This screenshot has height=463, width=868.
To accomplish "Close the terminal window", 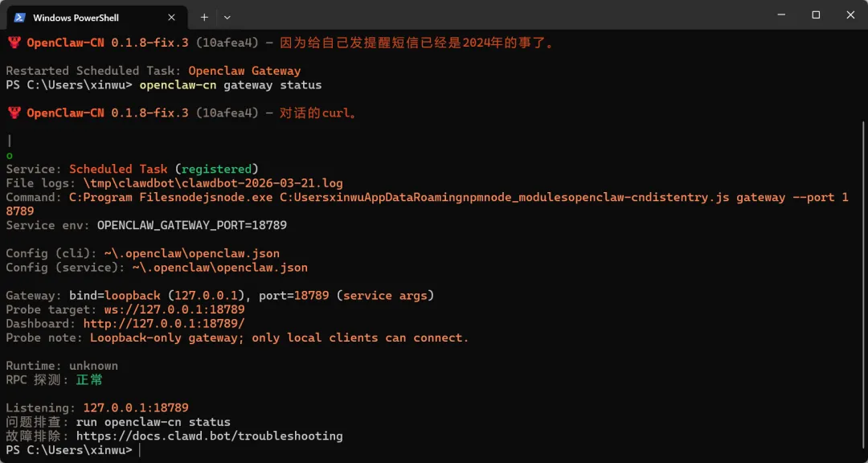I will (850, 15).
